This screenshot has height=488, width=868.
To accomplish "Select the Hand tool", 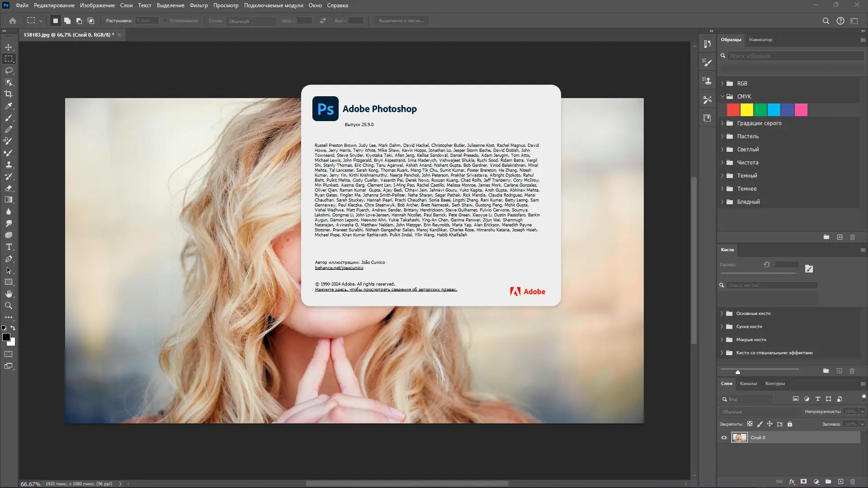I will pyautogui.click(x=9, y=294).
